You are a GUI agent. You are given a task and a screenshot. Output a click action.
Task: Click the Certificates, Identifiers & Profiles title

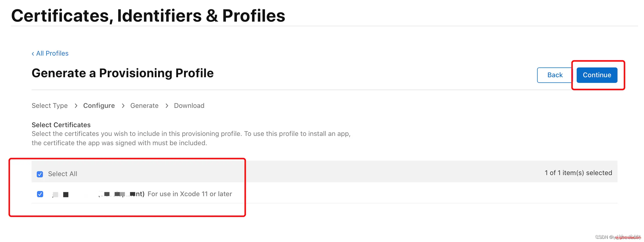pos(148,16)
